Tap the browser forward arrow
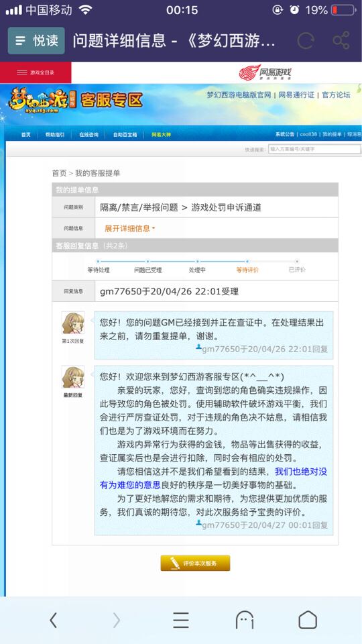 tap(117, 620)
